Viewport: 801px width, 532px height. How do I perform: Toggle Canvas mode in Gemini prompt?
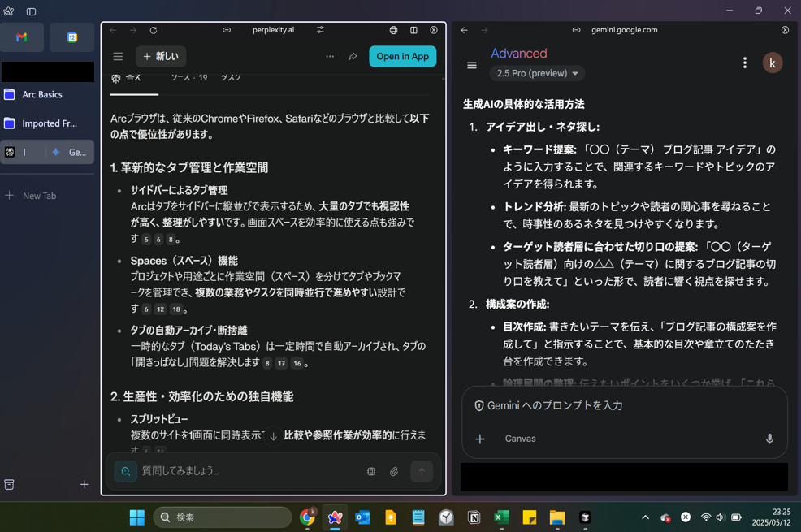point(520,439)
